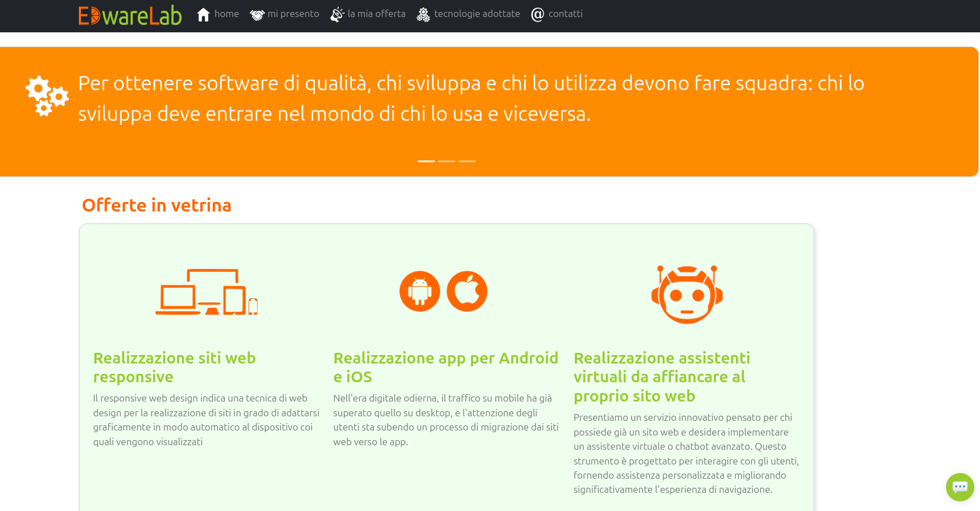Viewport: 980px width, 511px height.
Task: Switch to the second carousel slide indicator
Action: tap(447, 161)
